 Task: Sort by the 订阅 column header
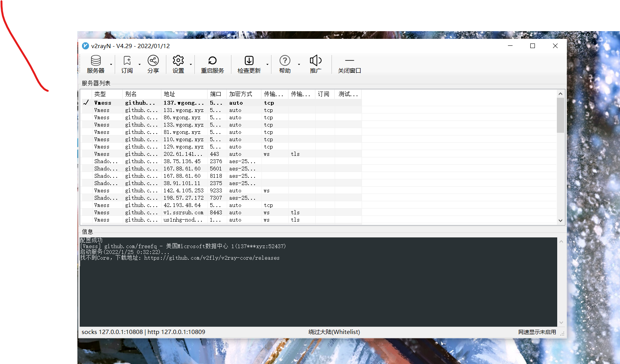click(325, 94)
